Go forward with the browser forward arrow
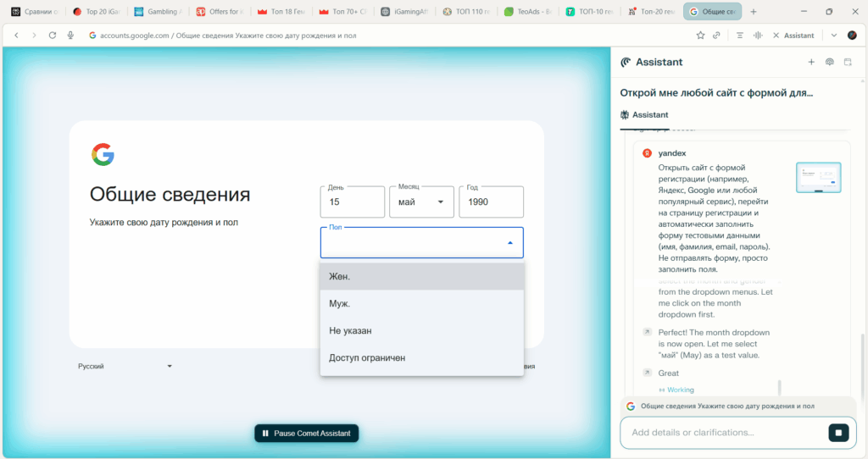This screenshot has height=459, width=868. (34, 36)
